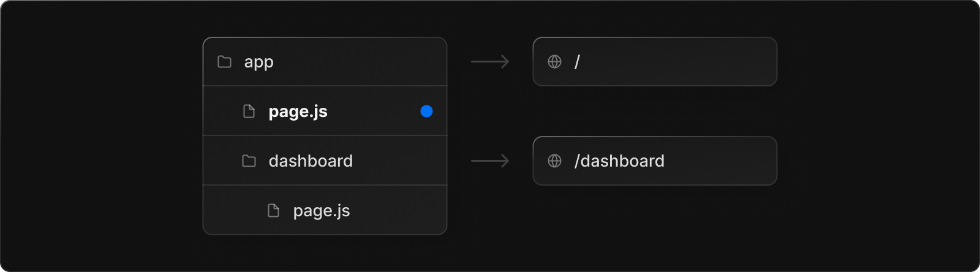The width and height of the screenshot is (980, 272).
Task: Click the dashboard folder icon
Action: (249, 161)
